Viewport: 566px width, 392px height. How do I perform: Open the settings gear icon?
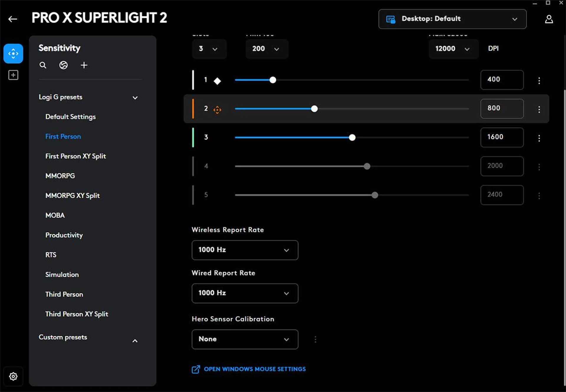click(13, 376)
